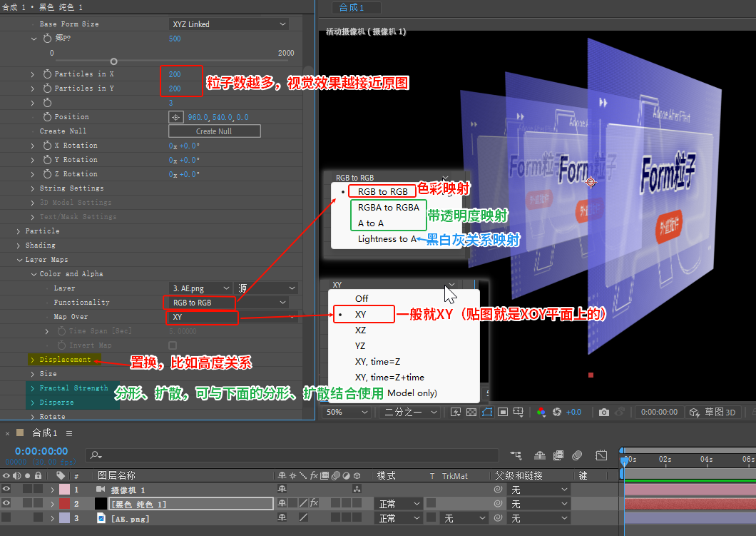Expand the Particle group

19,231
